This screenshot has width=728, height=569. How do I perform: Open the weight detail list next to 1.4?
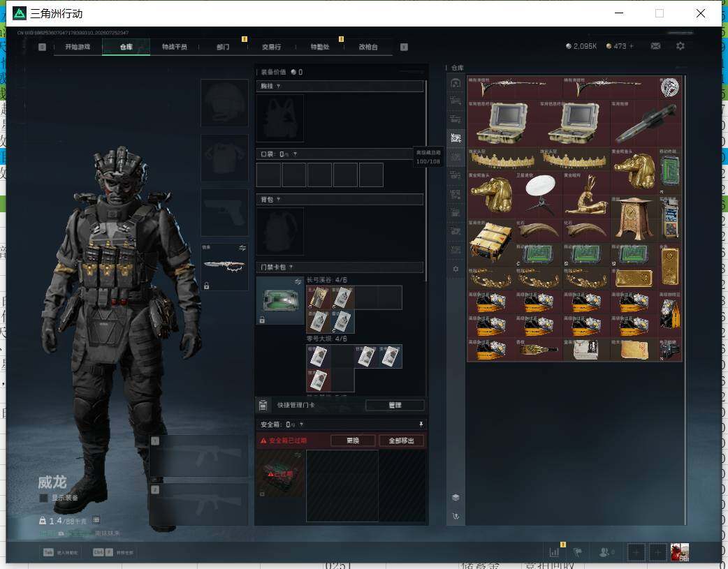click(96, 520)
